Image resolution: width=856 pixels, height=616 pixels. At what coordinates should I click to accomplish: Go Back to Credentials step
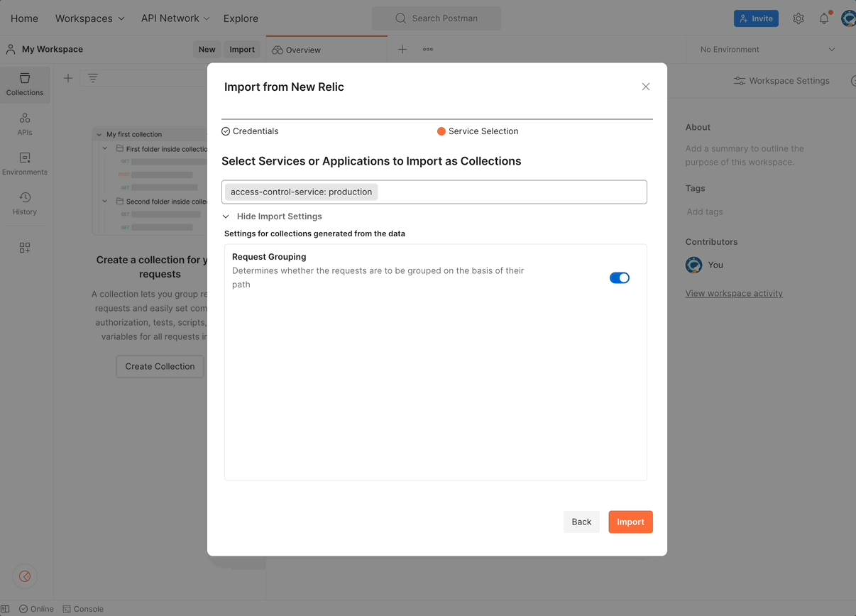click(581, 522)
